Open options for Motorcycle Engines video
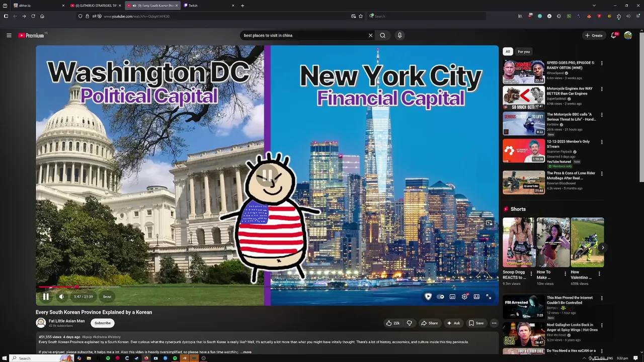Screen dimensions: 644x362 [x=602, y=89]
